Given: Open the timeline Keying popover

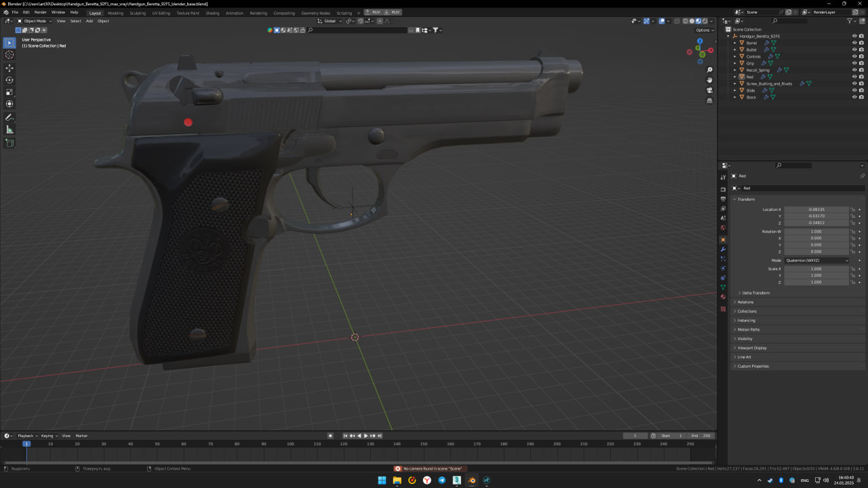Looking at the screenshot, I should click(49, 436).
